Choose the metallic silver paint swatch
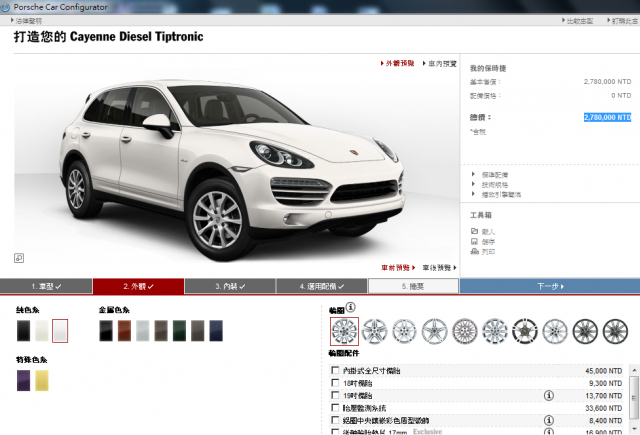The width and height of the screenshot is (640, 435). [x=143, y=331]
